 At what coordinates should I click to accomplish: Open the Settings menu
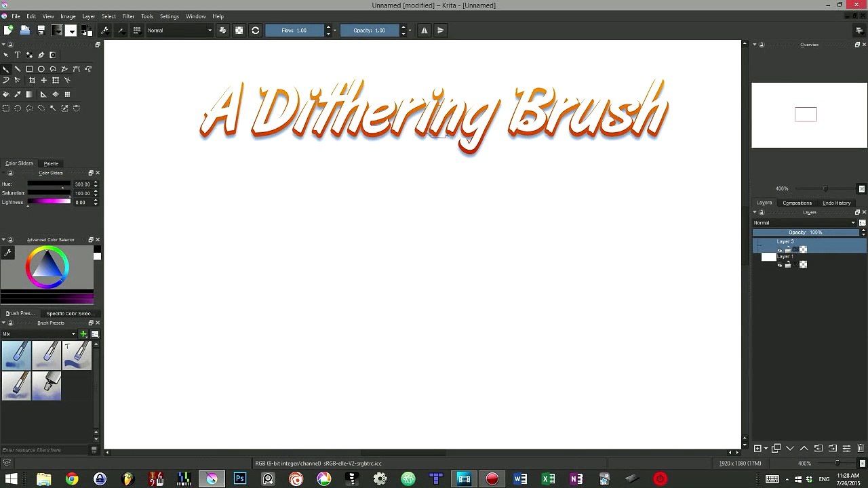tap(170, 16)
